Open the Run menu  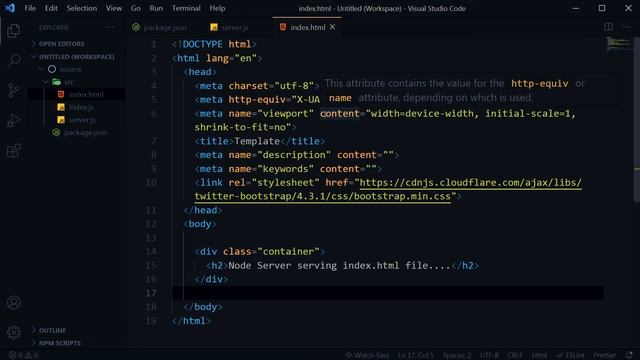click(156, 8)
